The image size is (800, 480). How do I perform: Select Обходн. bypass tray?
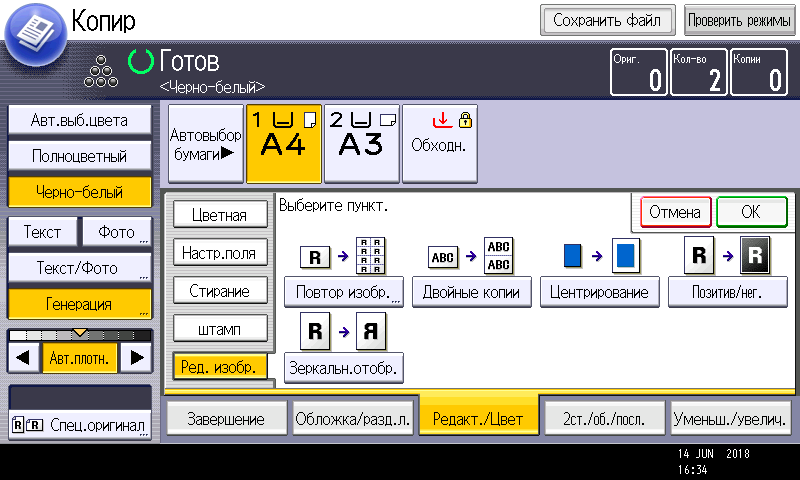click(440, 144)
